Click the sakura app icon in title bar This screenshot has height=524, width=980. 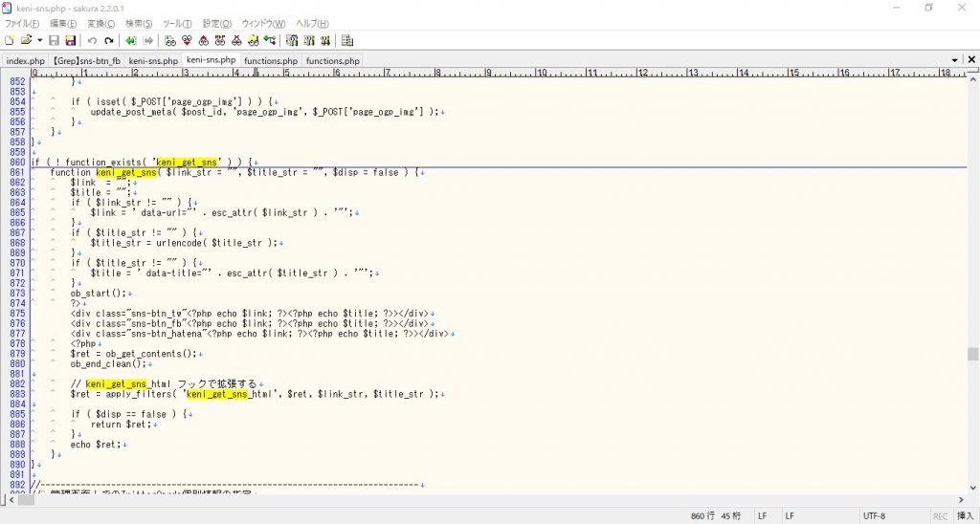point(8,8)
